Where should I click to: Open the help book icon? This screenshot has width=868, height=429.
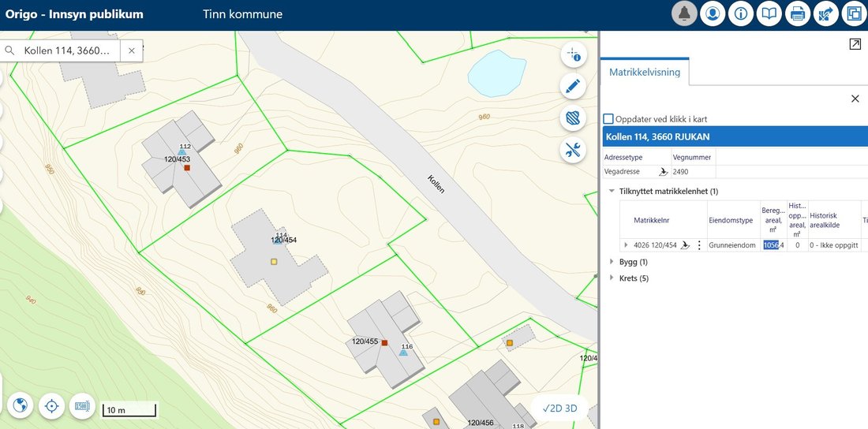[769, 14]
